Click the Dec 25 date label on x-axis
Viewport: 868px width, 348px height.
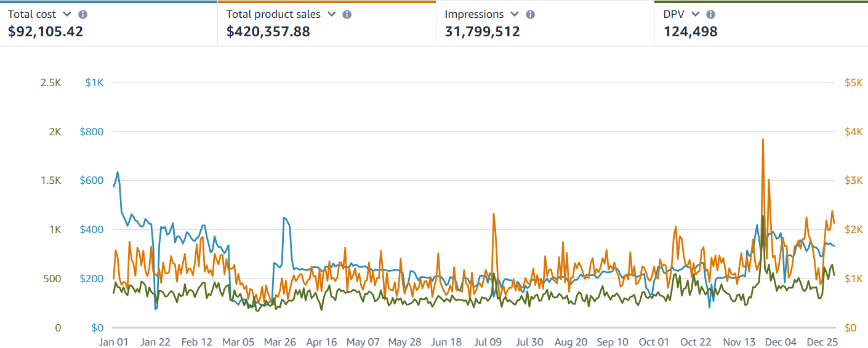click(822, 342)
